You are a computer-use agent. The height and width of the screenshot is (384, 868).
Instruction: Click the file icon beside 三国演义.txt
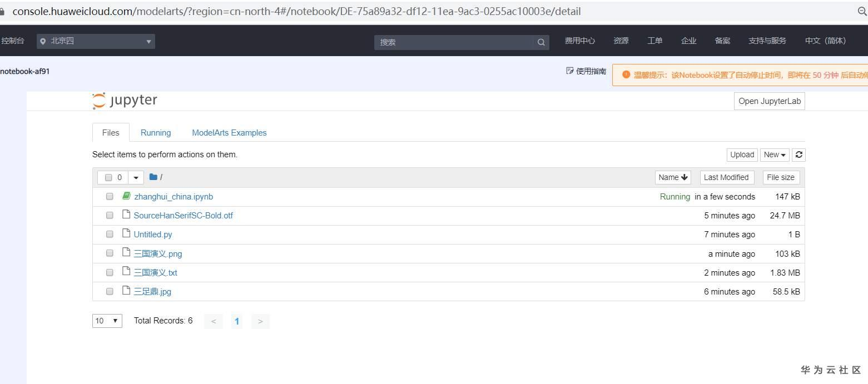point(126,272)
